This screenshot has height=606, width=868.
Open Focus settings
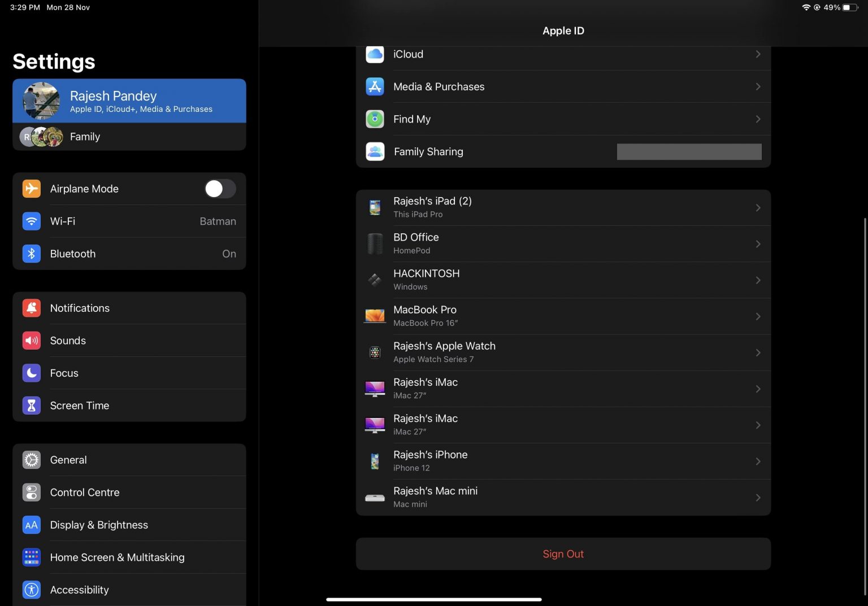(x=129, y=373)
